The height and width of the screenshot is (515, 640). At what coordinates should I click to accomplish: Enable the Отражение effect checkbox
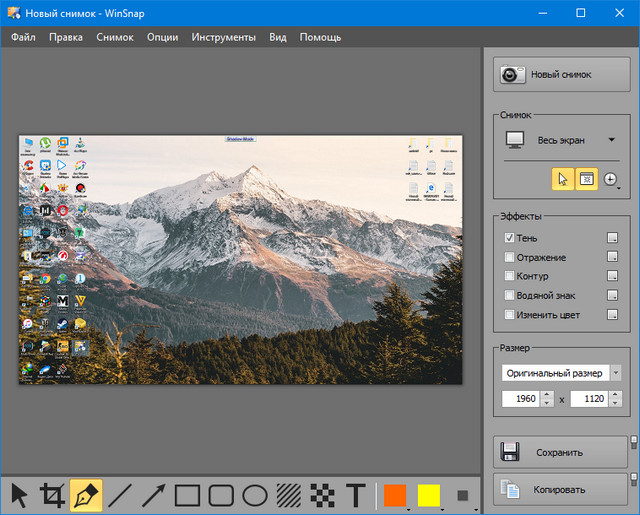point(510,257)
